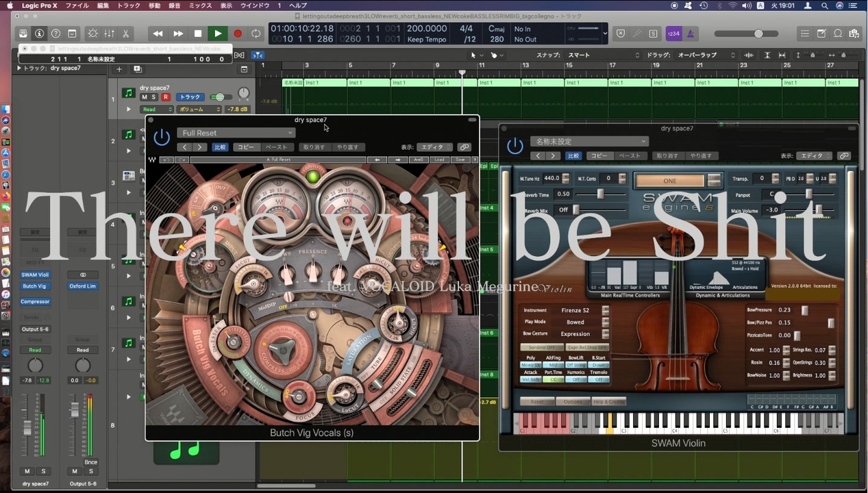Open the Read automation mode dropdown on track 1
This screenshot has height=493, width=868.
(157, 109)
